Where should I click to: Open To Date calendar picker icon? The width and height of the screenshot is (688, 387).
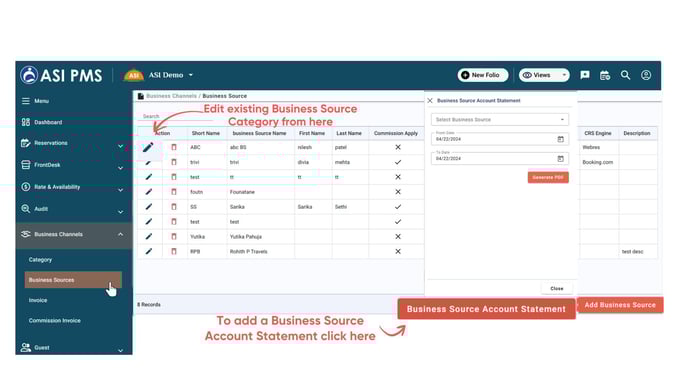pos(560,158)
